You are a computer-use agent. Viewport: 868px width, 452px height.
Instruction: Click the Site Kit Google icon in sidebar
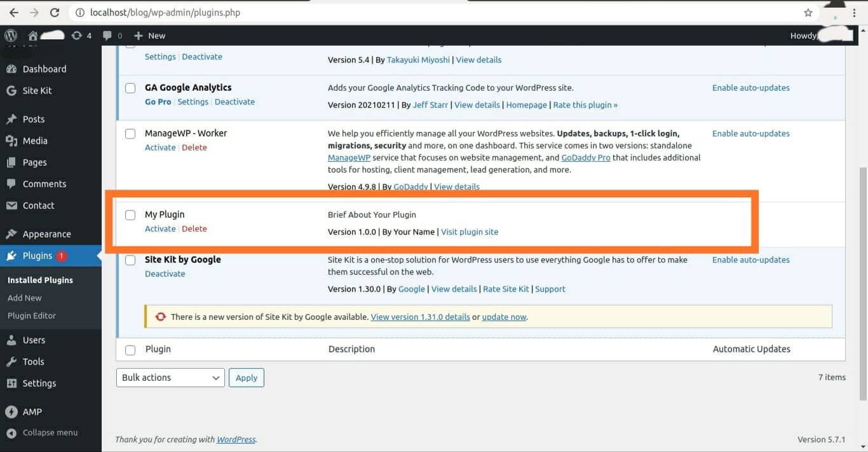point(11,91)
